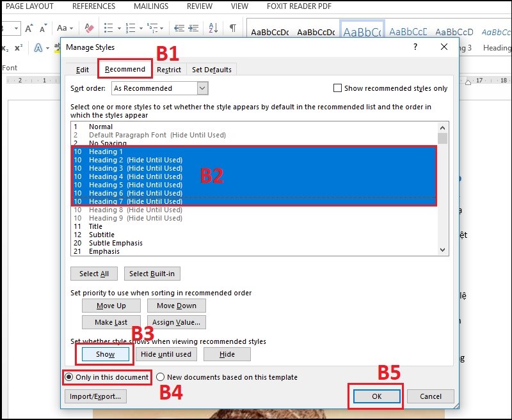Click the Cancel button
This screenshot has height=420, width=512.
pos(430,396)
